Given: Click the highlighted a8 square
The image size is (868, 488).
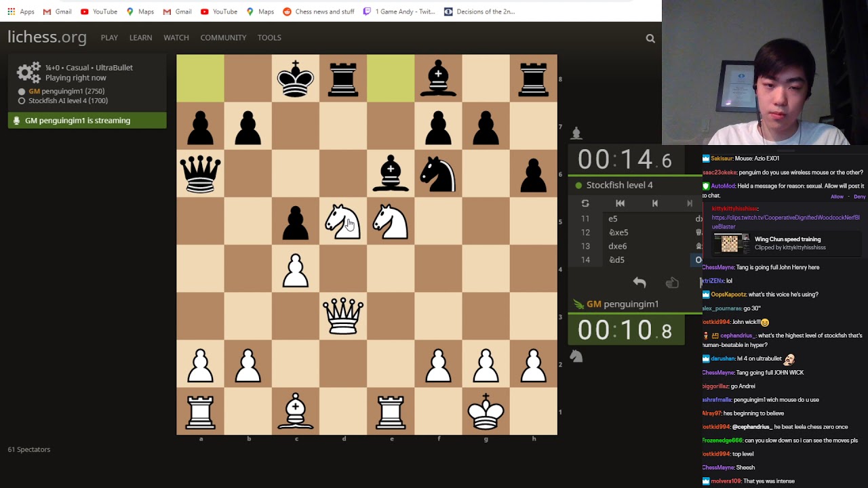Looking at the screenshot, I should tap(201, 79).
